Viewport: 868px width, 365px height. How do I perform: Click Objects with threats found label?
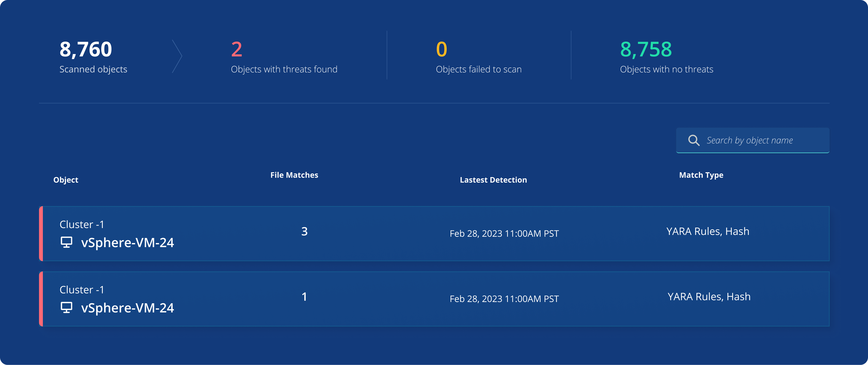point(284,69)
